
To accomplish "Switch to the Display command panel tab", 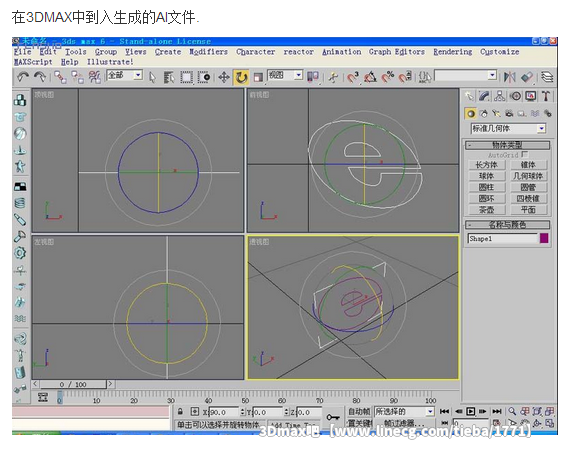I will (531, 96).
